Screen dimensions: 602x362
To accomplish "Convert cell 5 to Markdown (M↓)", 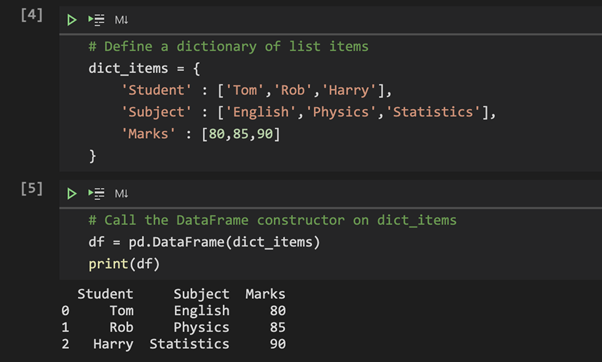I will 121,193.
